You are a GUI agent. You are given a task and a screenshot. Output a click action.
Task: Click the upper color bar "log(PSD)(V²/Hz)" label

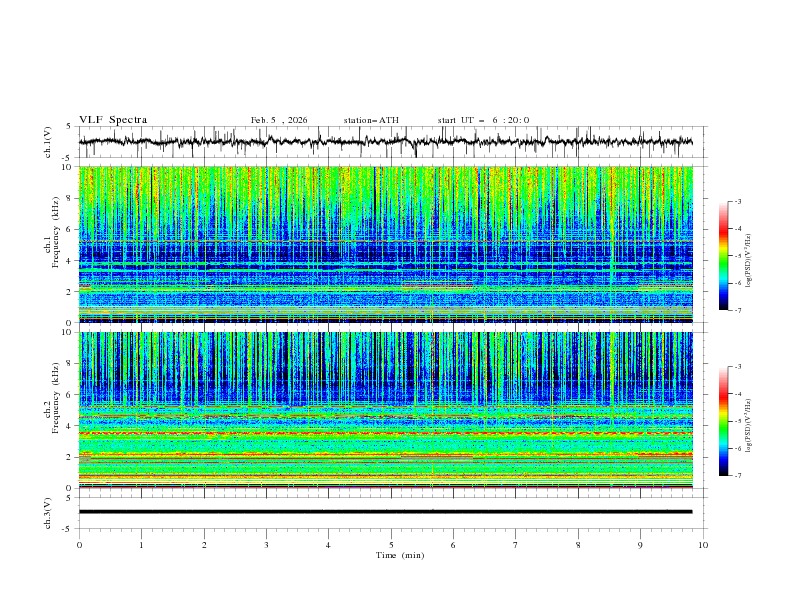pos(749,261)
